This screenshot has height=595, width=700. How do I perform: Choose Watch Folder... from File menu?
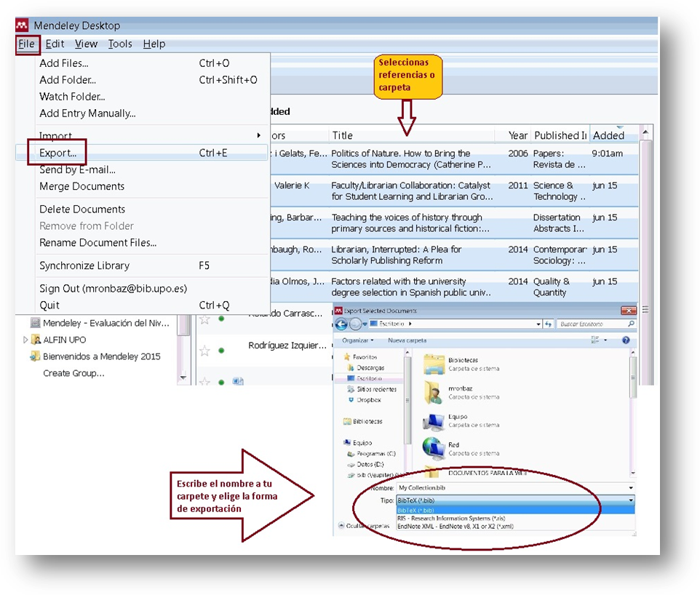point(143,97)
